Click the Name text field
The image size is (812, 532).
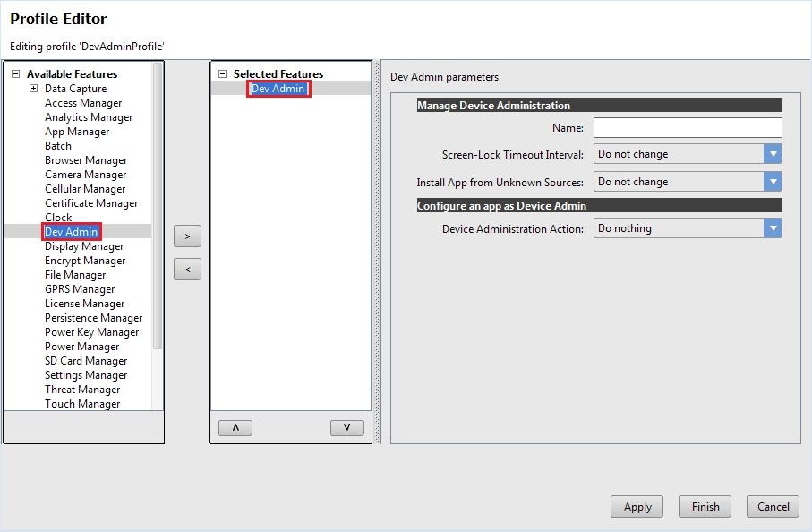pyautogui.click(x=687, y=128)
